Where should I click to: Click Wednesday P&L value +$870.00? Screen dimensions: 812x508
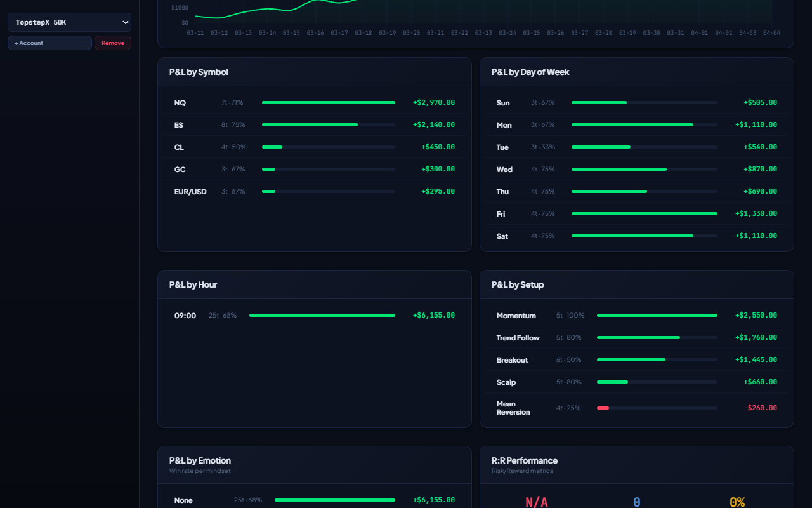coord(761,170)
